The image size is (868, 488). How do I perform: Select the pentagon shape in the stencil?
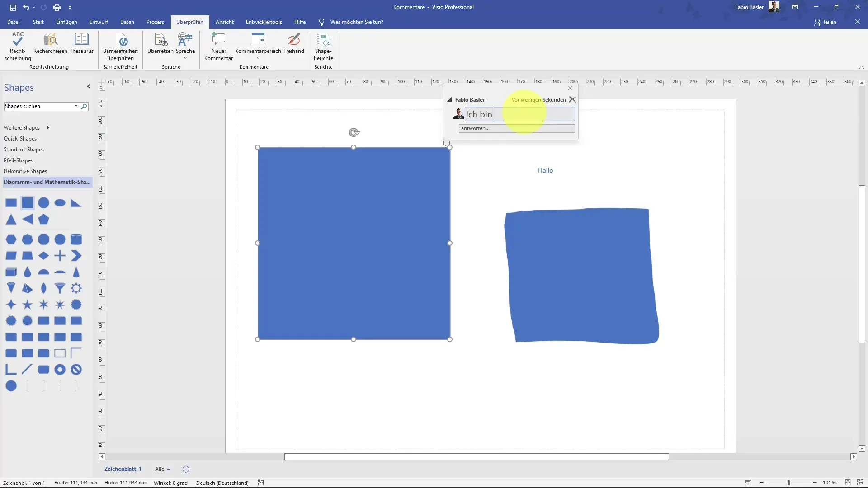pyautogui.click(x=43, y=220)
